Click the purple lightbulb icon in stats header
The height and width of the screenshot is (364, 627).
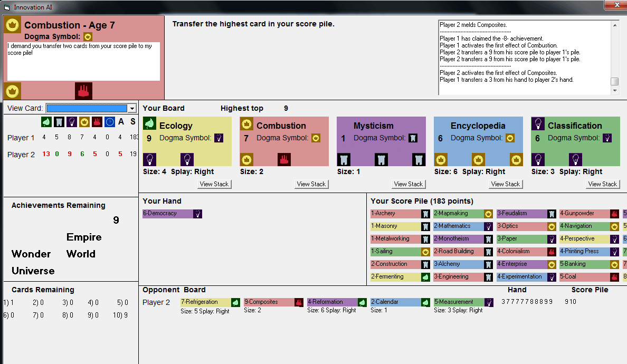pos(72,122)
